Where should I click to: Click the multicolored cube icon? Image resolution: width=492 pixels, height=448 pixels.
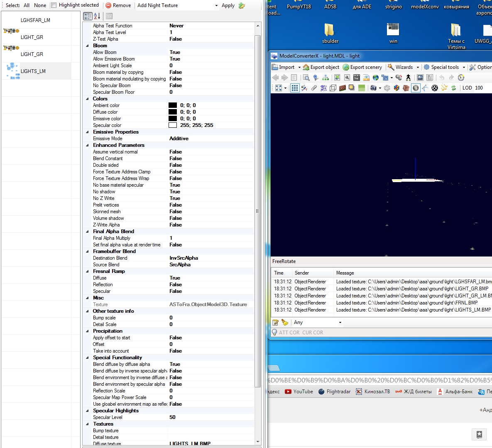[397, 88]
